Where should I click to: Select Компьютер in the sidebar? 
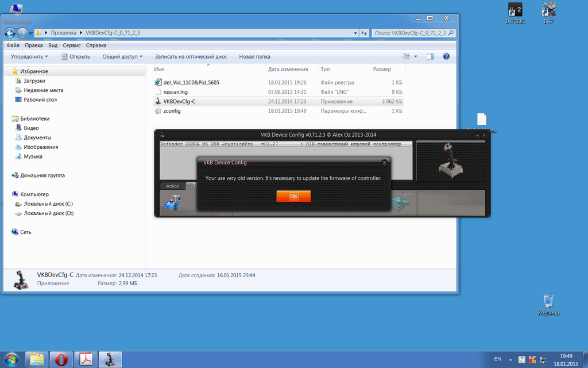[x=34, y=194]
